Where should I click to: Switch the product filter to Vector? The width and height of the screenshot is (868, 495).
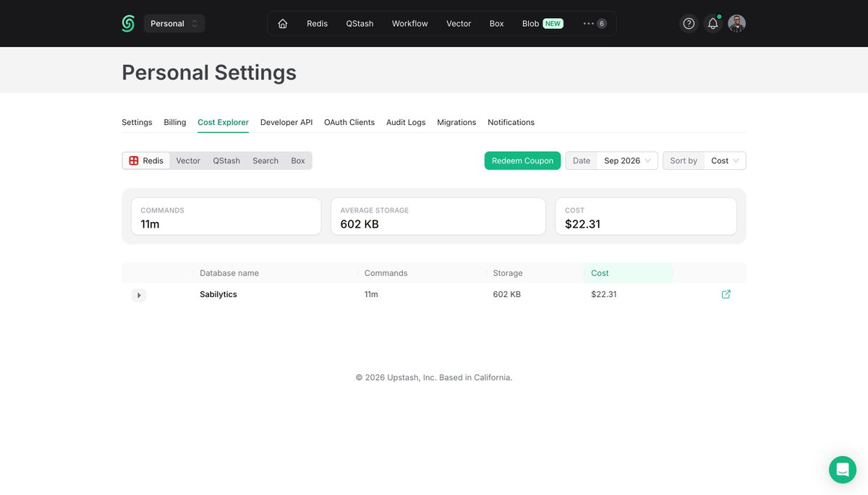[188, 160]
